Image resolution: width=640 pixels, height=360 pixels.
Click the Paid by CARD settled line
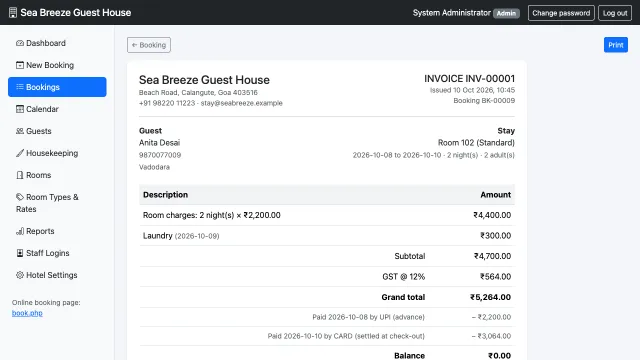(346, 336)
